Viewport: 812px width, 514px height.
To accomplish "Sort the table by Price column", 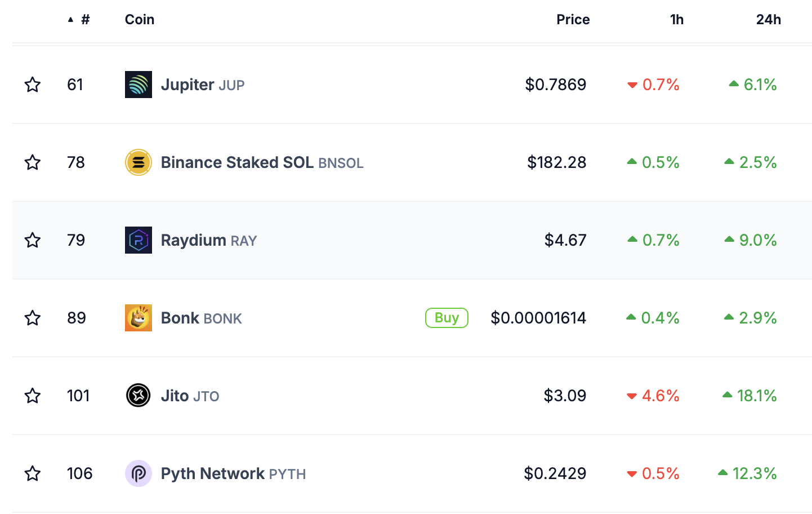I will tap(573, 20).
